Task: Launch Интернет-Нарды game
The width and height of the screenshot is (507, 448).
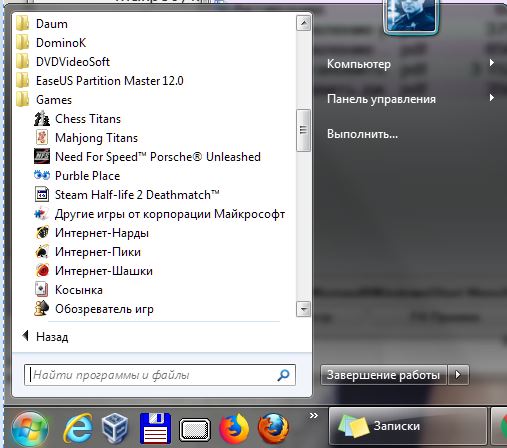Action: (x=91, y=233)
